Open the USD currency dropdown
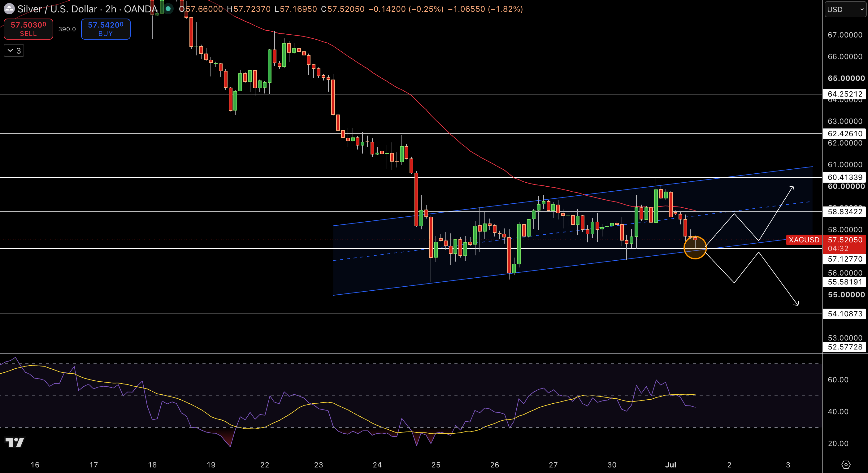The height and width of the screenshot is (473, 868). click(x=845, y=9)
